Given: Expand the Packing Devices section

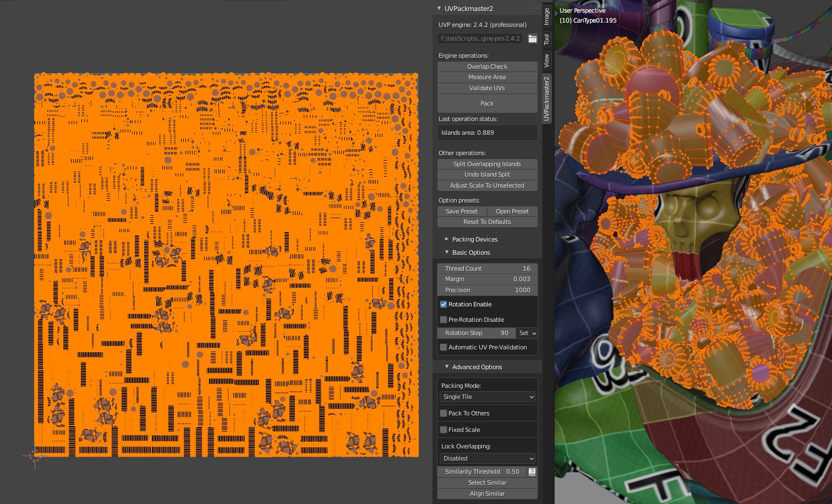Looking at the screenshot, I should click(447, 239).
